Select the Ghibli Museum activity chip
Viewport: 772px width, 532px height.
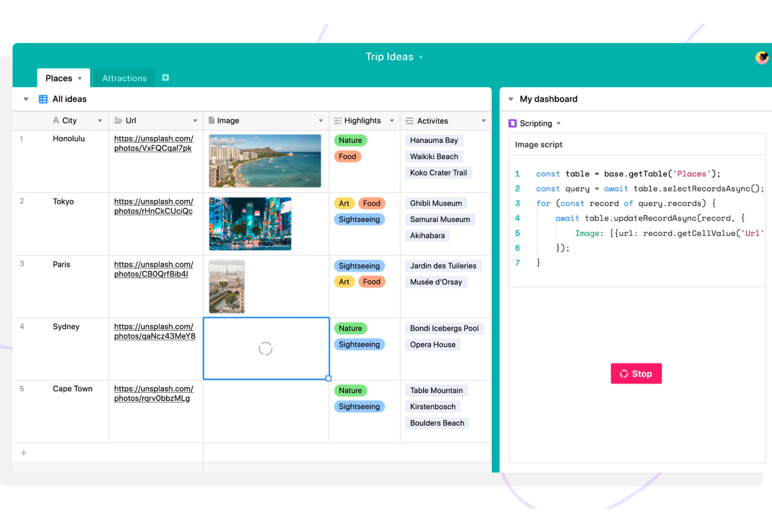(x=436, y=203)
